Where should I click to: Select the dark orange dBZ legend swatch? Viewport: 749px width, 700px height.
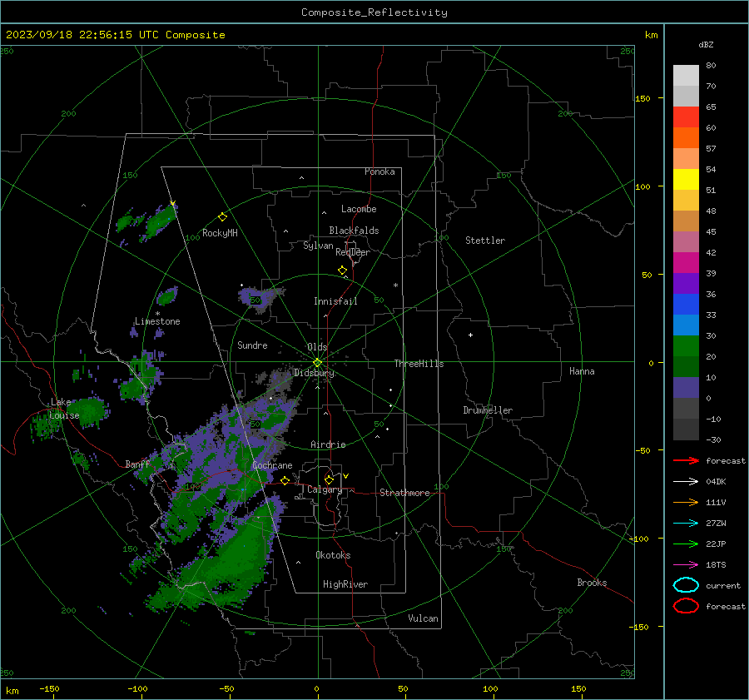[x=686, y=137]
